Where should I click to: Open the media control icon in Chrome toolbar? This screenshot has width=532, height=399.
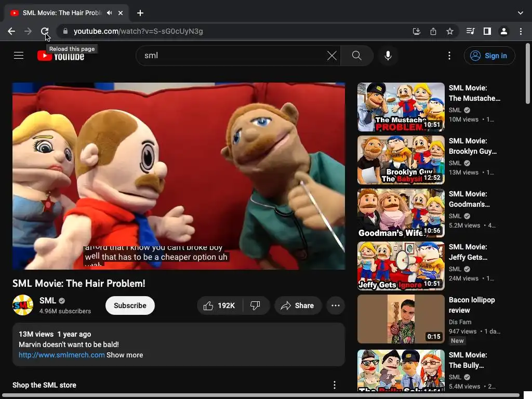pyautogui.click(x=470, y=31)
